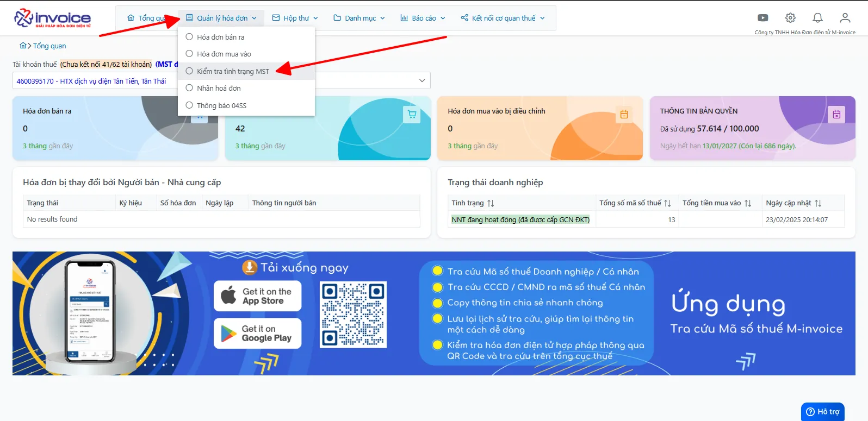Click the phone mockup in banner
868x421 pixels.
91,312
